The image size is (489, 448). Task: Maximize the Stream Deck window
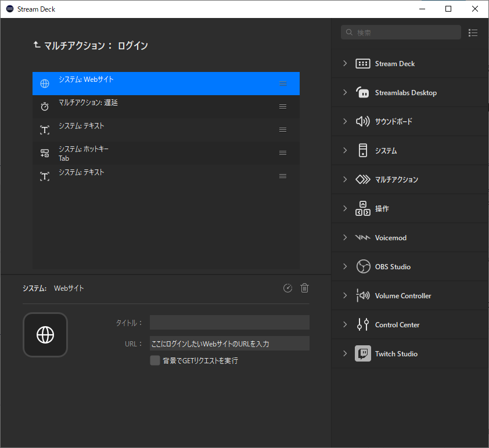point(448,9)
